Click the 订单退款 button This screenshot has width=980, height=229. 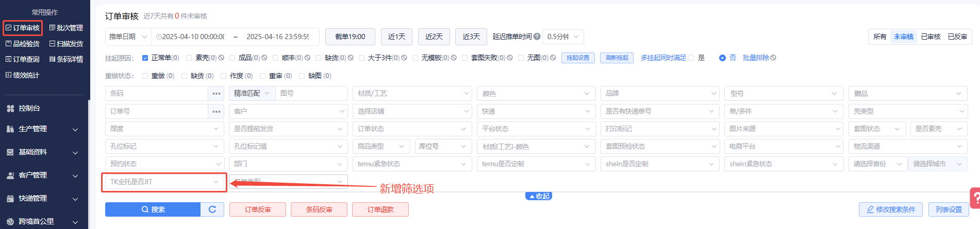(380, 209)
